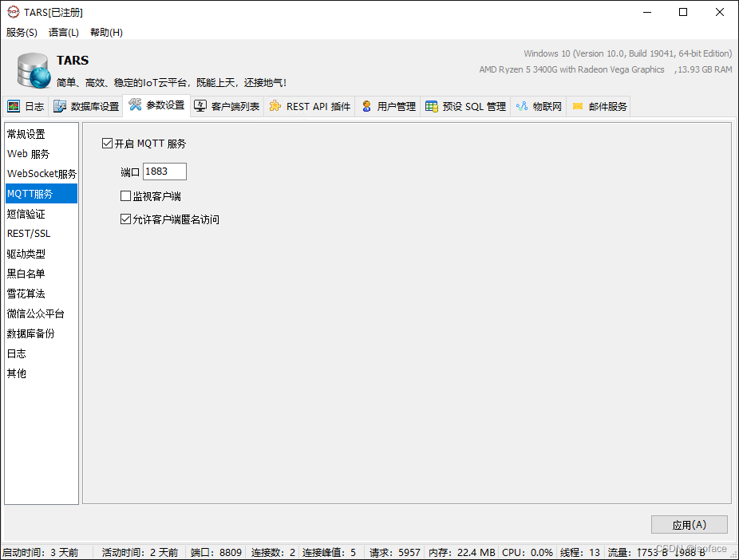
Task: Click the AMD Ryzen 5 3400G text
Action: (x=571, y=69)
